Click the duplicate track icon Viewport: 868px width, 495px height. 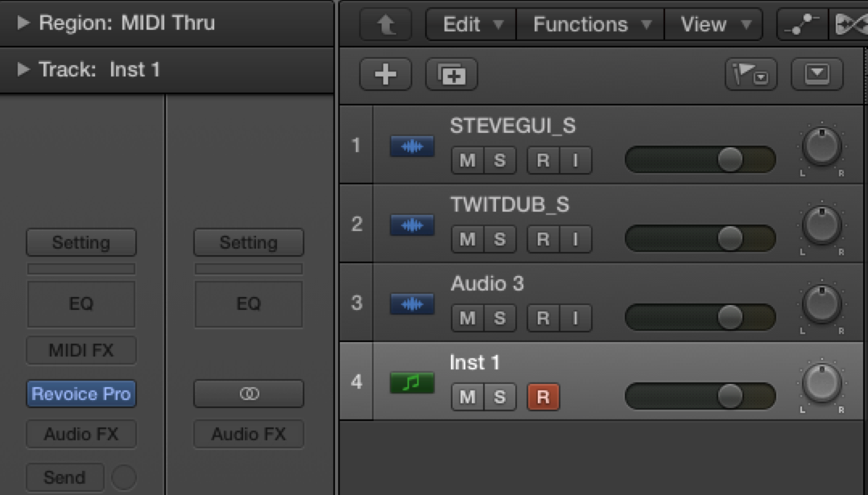452,74
